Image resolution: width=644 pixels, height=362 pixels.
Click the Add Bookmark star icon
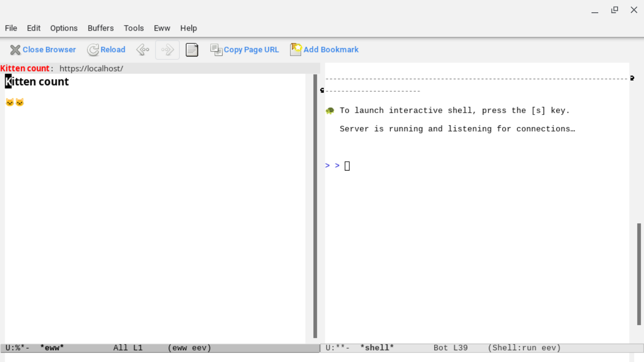(296, 49)
